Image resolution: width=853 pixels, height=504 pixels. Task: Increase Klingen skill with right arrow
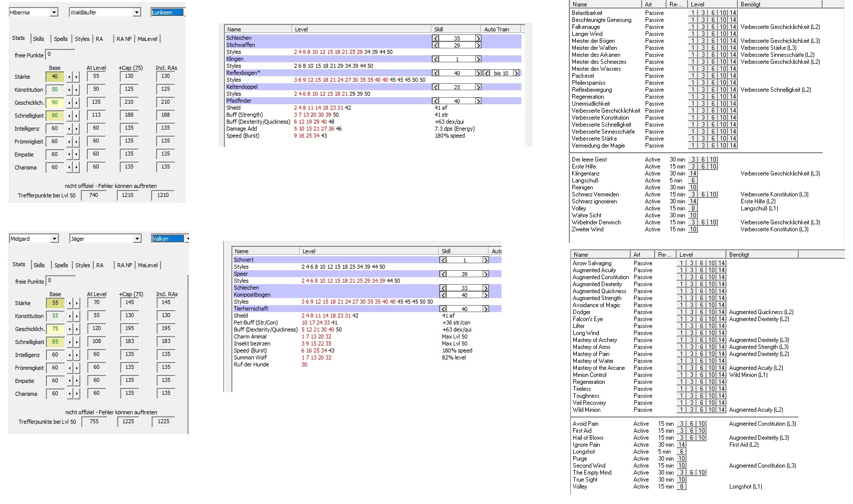tap(478, 59)
